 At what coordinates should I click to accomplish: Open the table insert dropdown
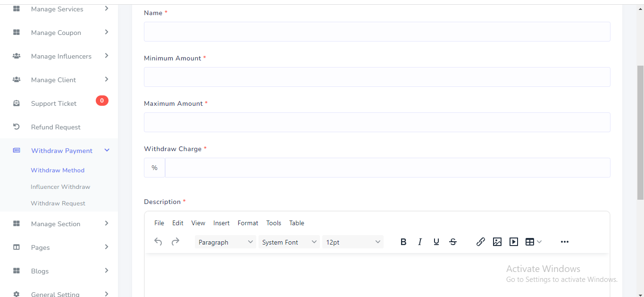tap(534, 242)
